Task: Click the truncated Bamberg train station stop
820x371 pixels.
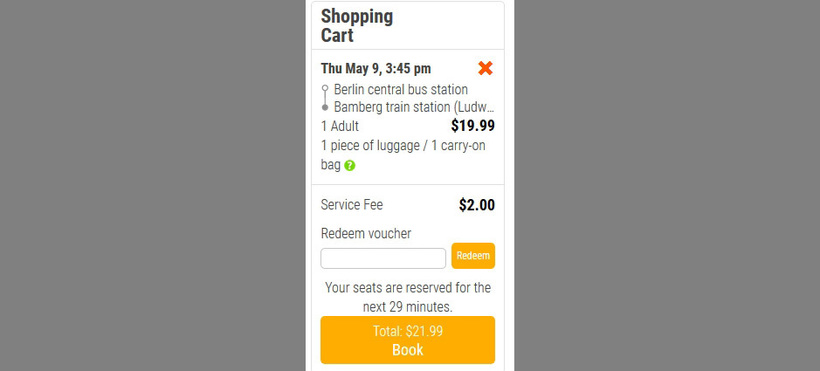Action: [414, 107]
